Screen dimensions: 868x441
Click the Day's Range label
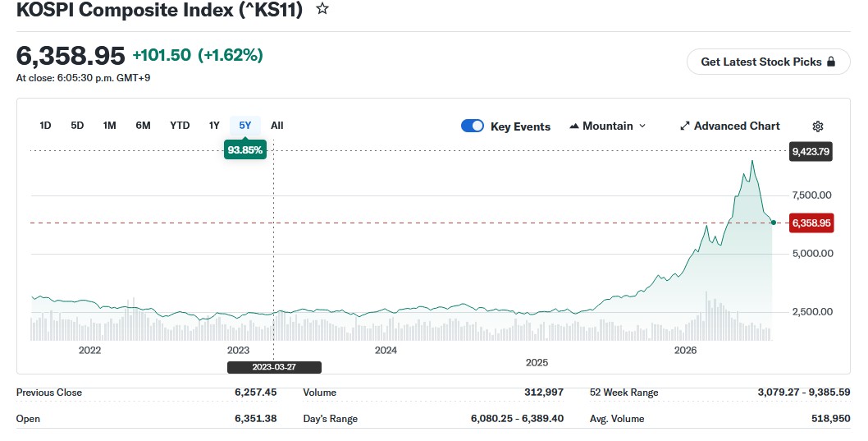[x=331, y=419]
